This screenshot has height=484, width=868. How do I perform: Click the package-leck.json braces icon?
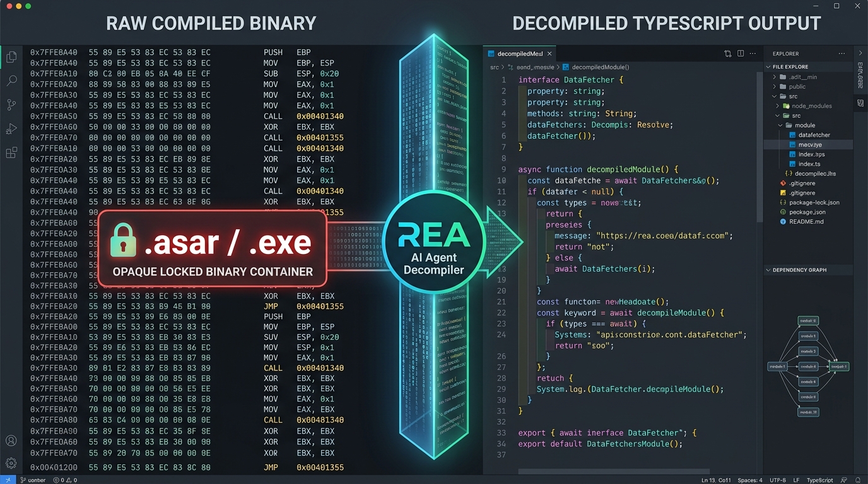[783, 202]
